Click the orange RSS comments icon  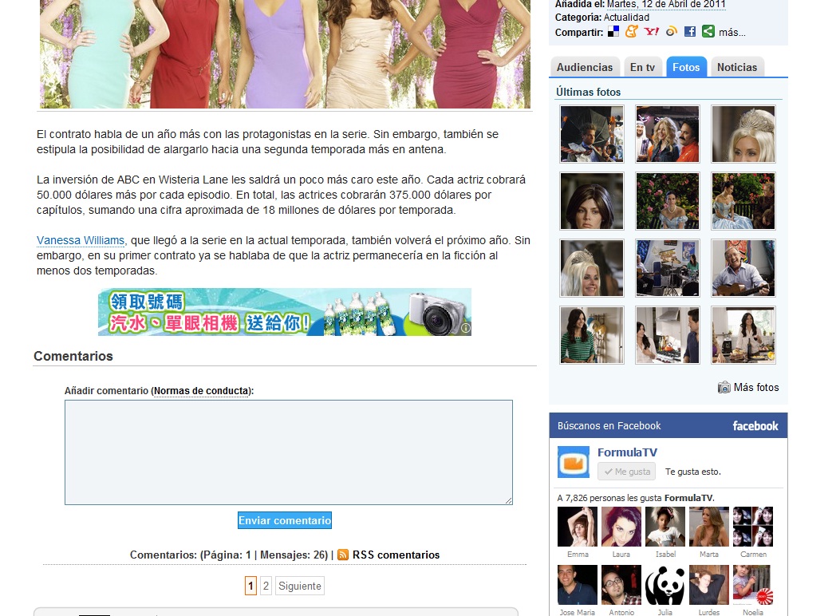(x=343, y=555)
